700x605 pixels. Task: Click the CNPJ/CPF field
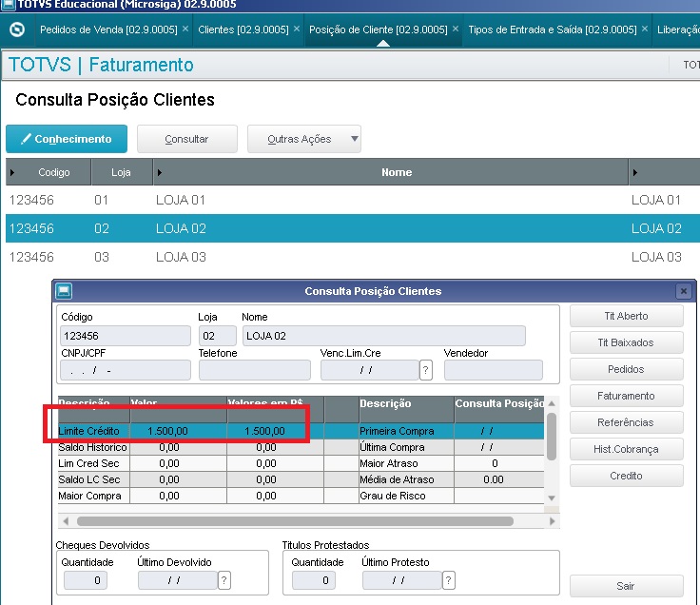pyautogui.click(x=126, y=370)
